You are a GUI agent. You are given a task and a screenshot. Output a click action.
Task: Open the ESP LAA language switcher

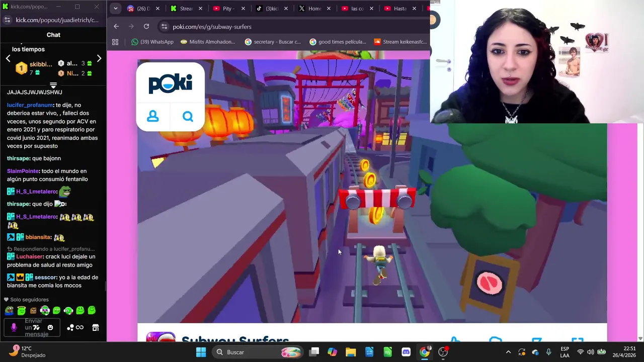pos(565,352)
